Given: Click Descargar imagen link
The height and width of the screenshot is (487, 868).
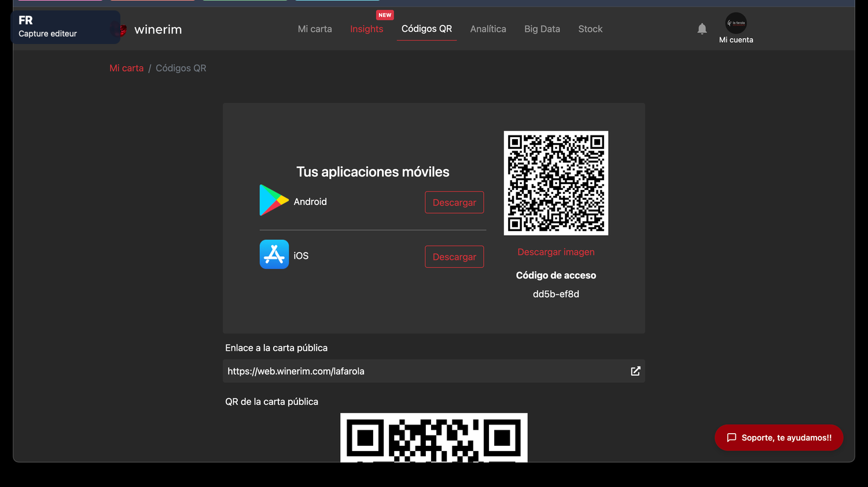Looking at the screenshot, I should pos(556,252).
